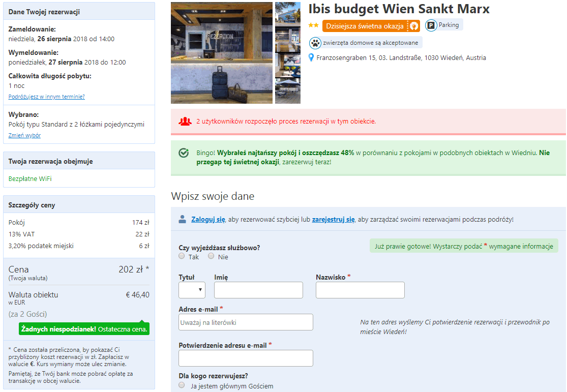Screen dimensions: 567x392
Task: Click 'Pokój typu Standard z 2 łóżkami pojedynczymi'
Action: coord(76,125)
